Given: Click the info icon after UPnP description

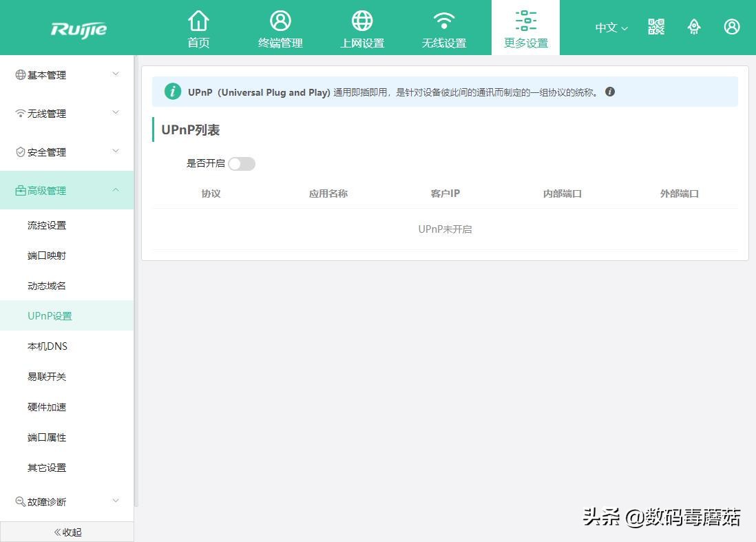Looking at the screenshot, I should pos(609,91).
